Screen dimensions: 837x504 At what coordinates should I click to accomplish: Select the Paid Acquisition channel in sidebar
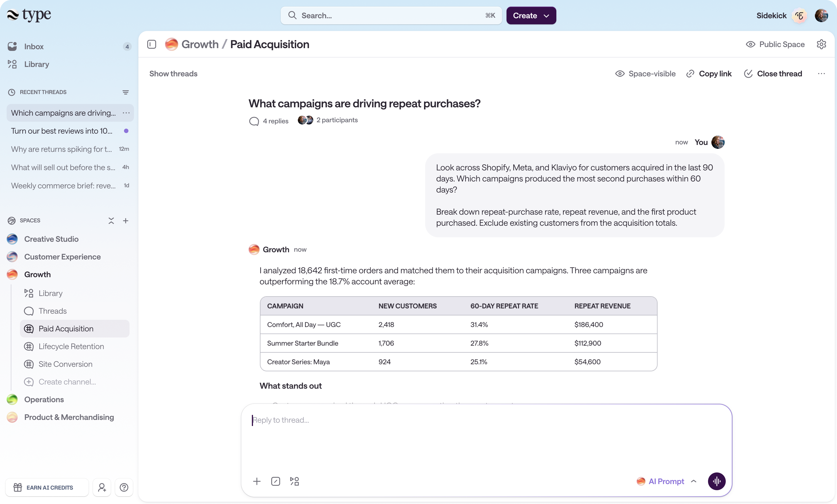click(74, 329)
